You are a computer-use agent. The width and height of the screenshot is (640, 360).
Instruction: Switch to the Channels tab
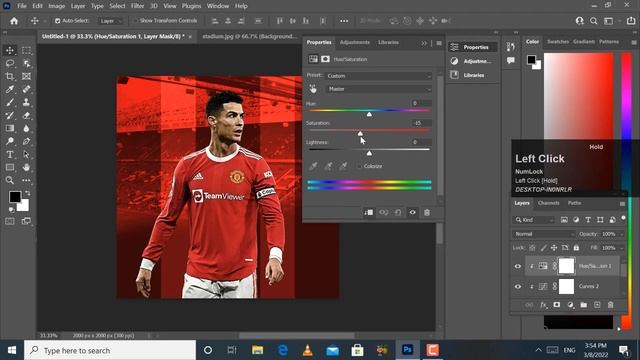[549, 203]
